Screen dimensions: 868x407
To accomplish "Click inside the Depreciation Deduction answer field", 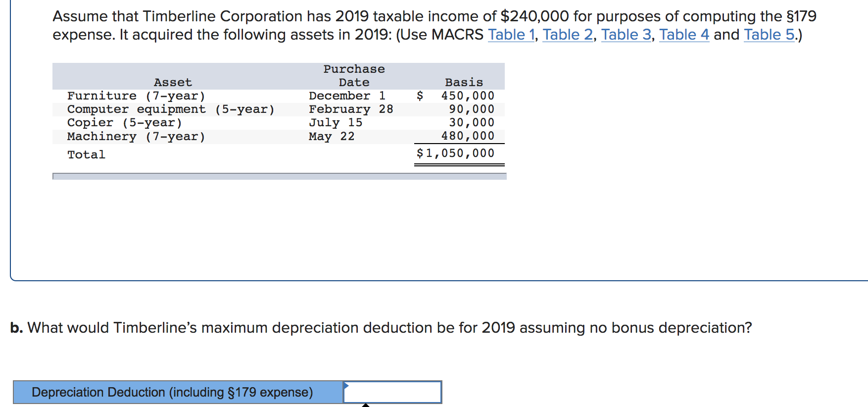I will (x=392, y=392).
